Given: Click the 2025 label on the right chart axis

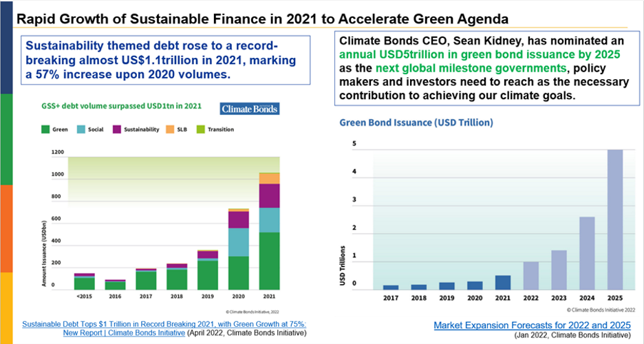Looking at the screenshot, I should pyautogui.click(x=615, y=298).
